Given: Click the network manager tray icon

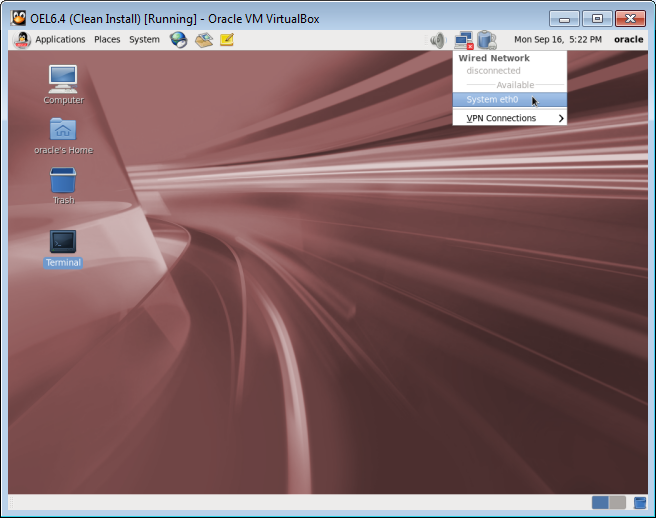Looking at the screenshot, I should (x=464, y=40).
